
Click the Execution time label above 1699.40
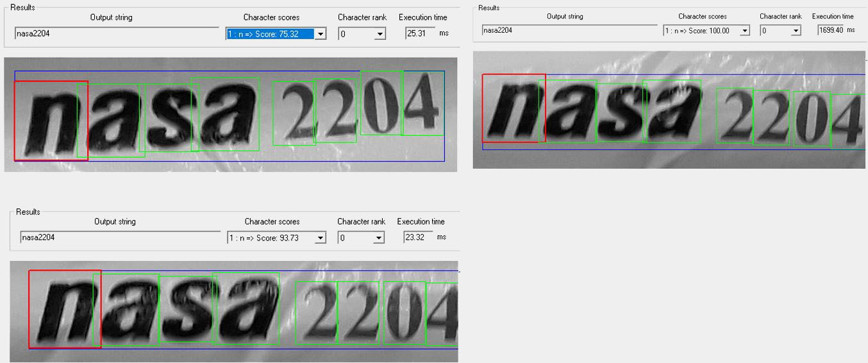tap(833, 16)
